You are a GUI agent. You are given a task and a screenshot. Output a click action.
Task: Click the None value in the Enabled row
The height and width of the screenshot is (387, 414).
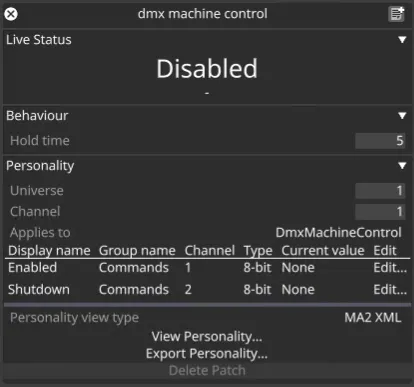(298, 268)
